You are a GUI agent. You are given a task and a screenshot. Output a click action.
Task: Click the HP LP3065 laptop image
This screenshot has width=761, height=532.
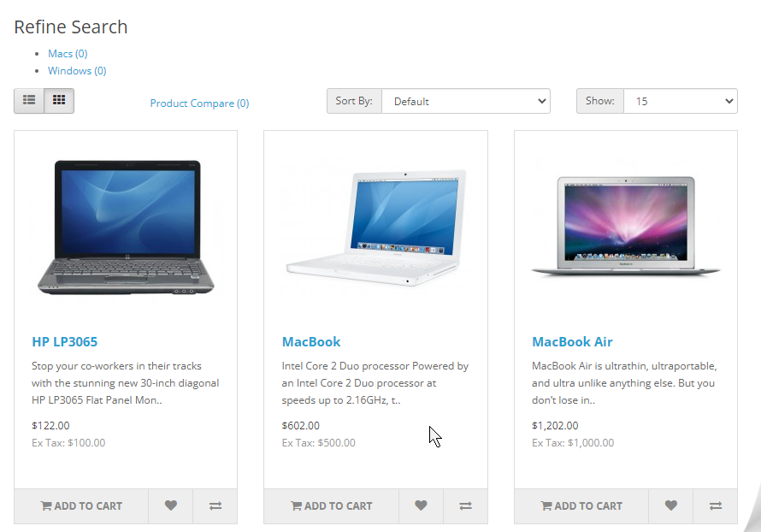point(126,228)
